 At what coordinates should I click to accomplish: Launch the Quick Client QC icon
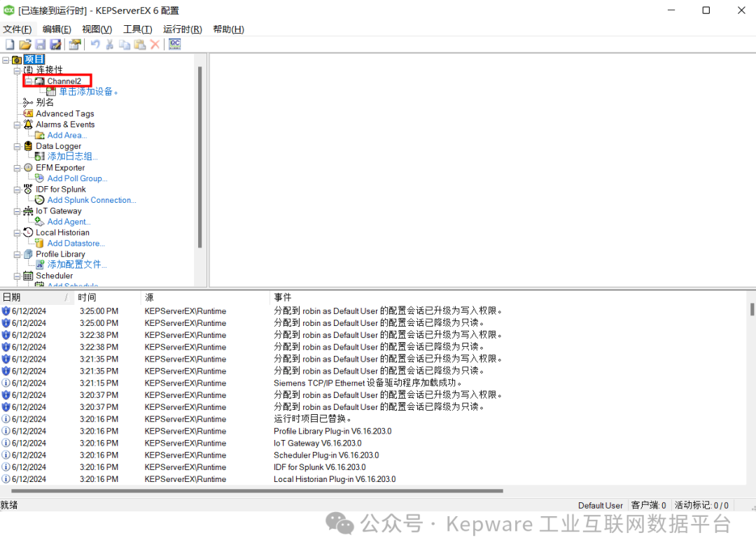[174, 45]
